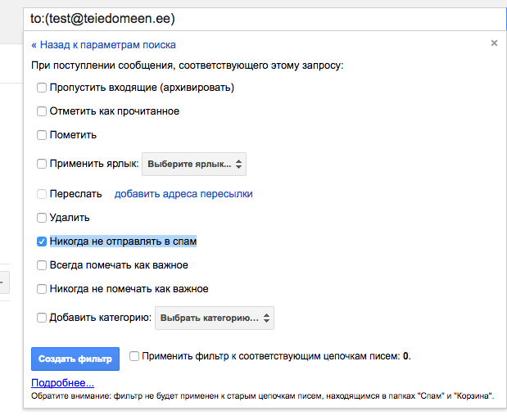Check the «Удалить» checkbox
The width and height of the screenshot is (507, 420).
coord(42,218)
